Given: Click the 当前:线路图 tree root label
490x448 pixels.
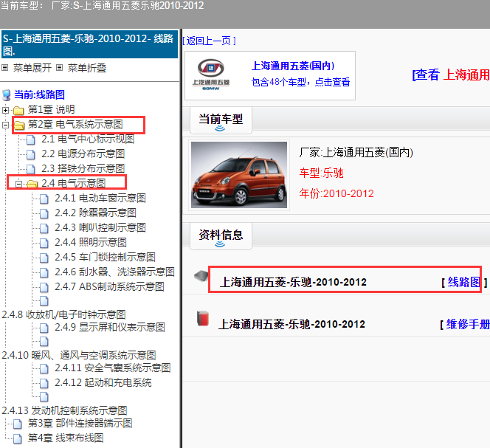Looking at the screenshot, I should pos(39,94).
